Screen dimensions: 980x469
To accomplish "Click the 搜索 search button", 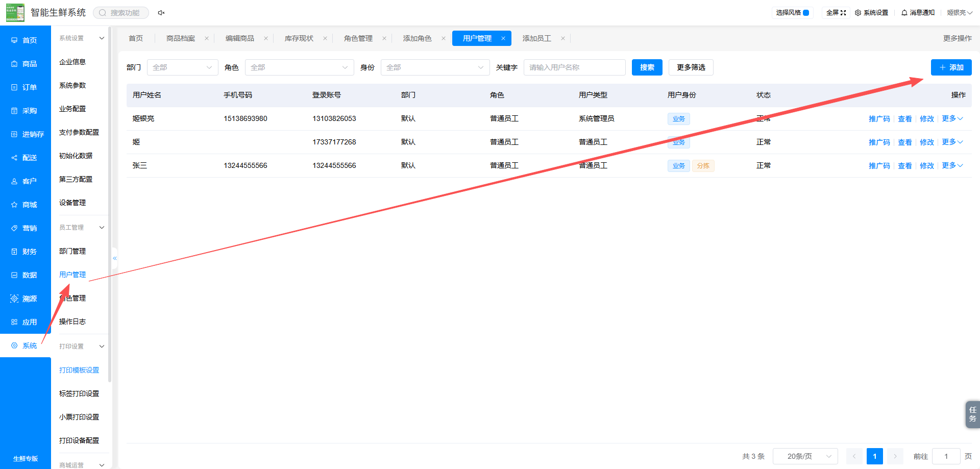I will point(647,67).
